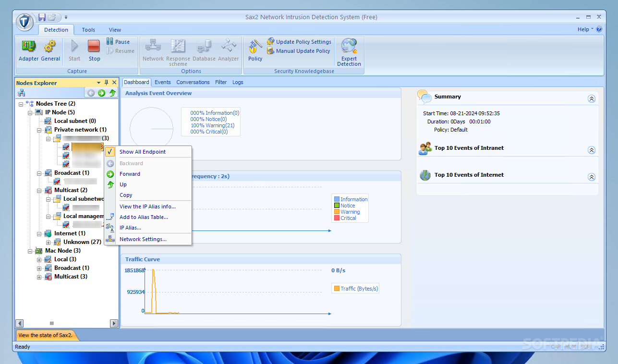Collapse the Multicast (2) branch
Image resolution: width=618 pixels, height=364 pixels.
point(39,190)
